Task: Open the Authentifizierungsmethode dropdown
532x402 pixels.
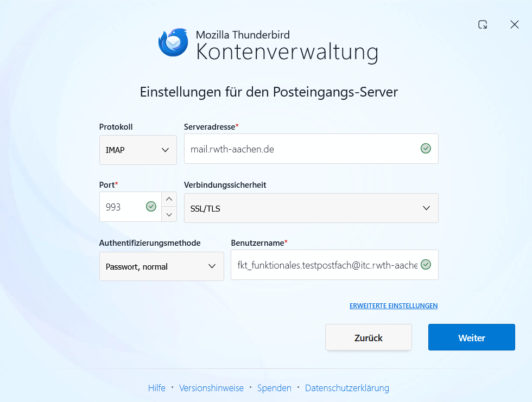Action: pyautogui.click(x=162, y=266)
